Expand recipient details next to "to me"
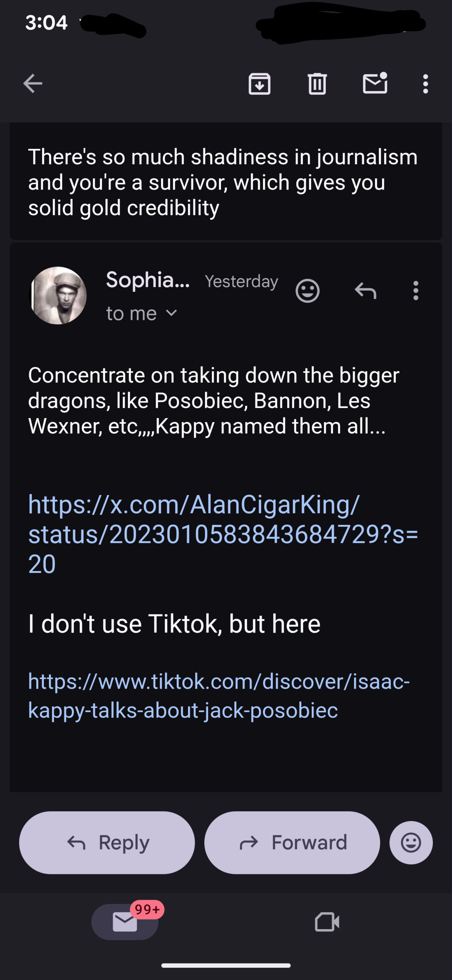The width and height of the screenshot is (452, 980). (x=172, y=314)
